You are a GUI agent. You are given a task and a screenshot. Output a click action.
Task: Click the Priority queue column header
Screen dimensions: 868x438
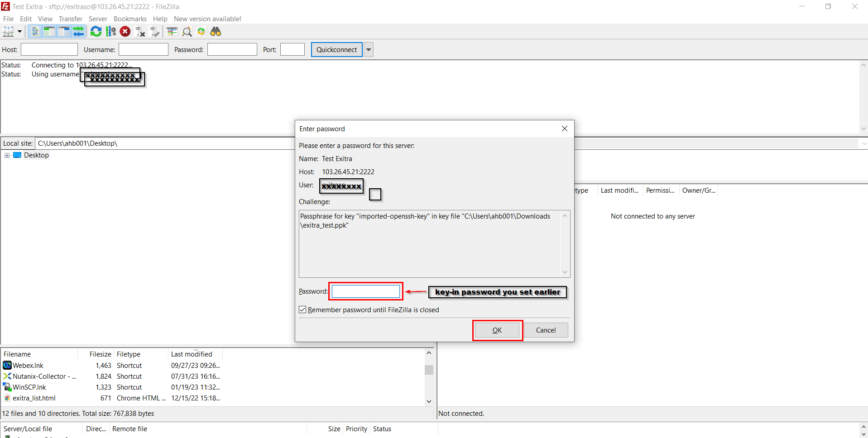click(x=356, y=429)
